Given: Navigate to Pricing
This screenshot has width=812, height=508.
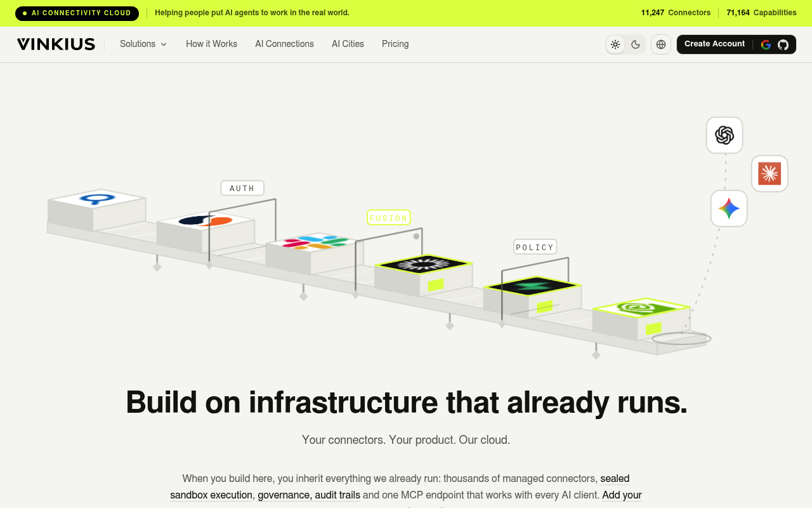Looking at the screenshot, I should click(x=395, y=44).
